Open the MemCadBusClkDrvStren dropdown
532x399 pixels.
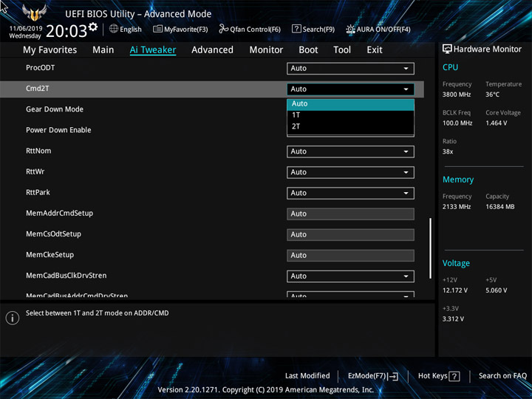click(350, 276)
